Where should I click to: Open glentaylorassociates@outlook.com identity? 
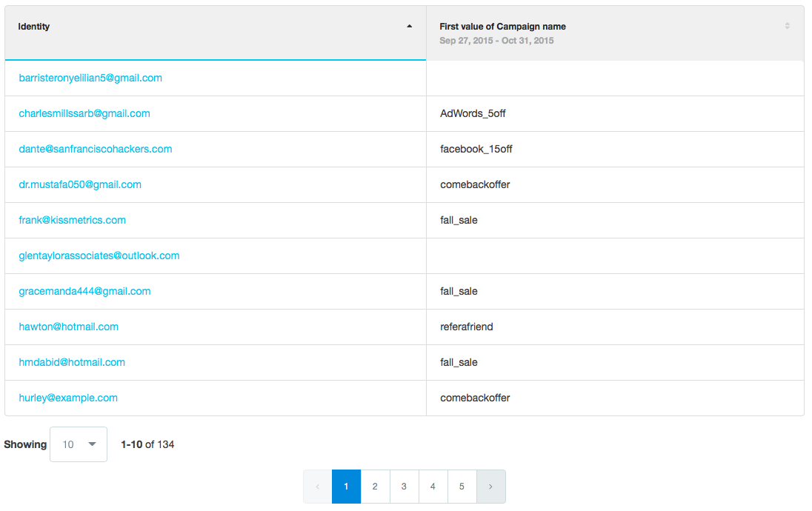coord(99,255)
